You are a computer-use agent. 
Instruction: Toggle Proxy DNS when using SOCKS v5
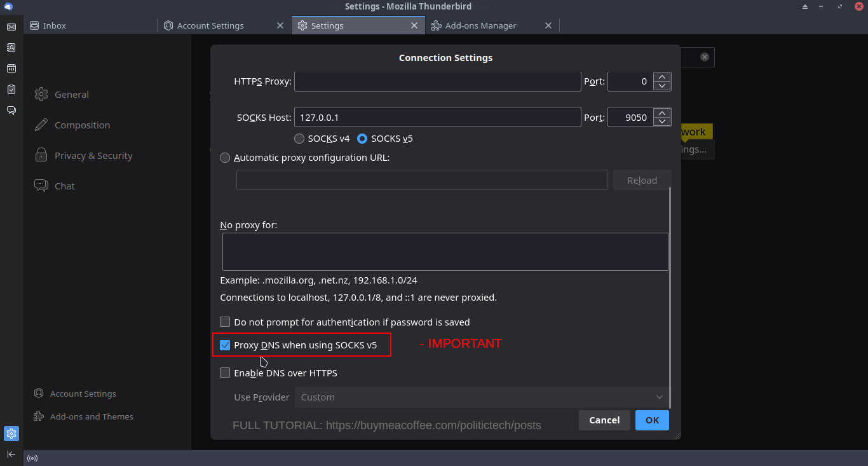point(225,345)
